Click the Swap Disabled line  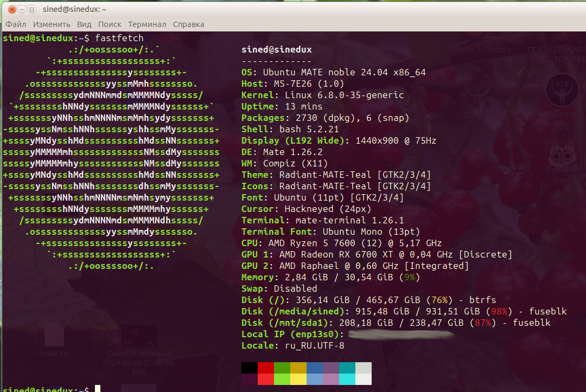point(279,288)
